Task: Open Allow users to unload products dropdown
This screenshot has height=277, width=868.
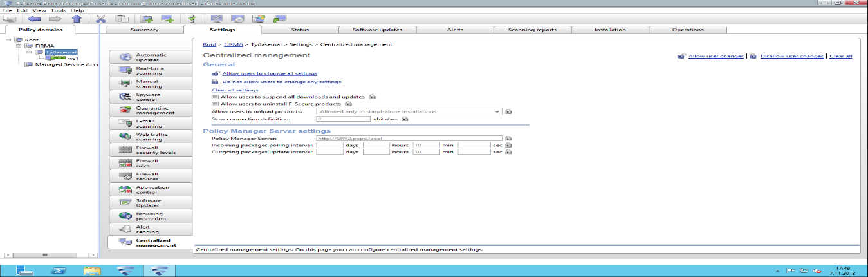Action: click(x=409, y=111)
